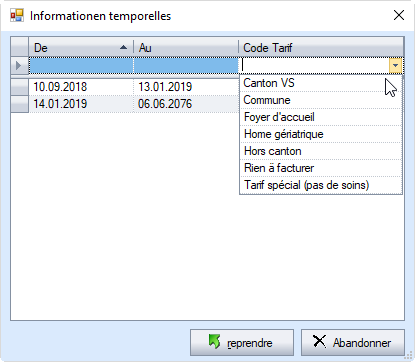The image size is (415, 362).
Task: Click the empty Code Tarif input field
Action: (x=315, y=65)
